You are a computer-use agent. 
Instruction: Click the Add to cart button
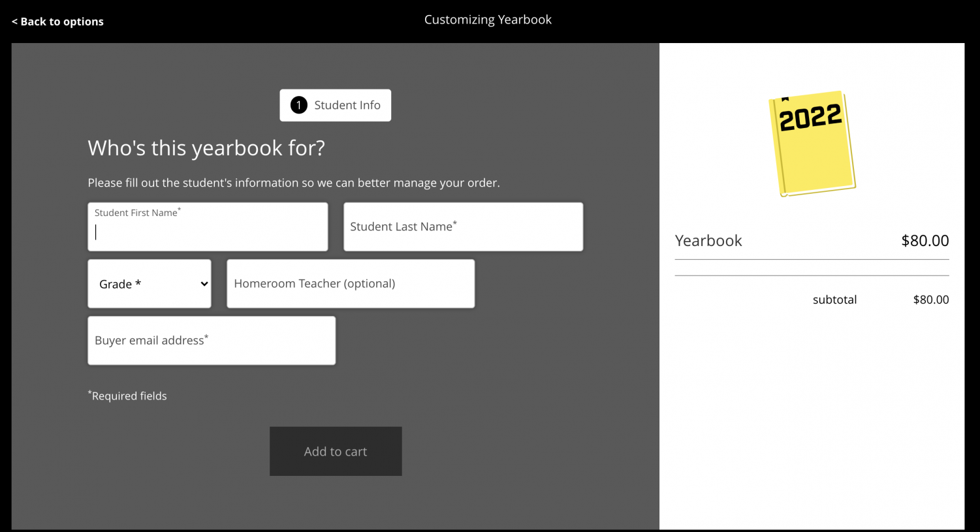[x=336, y=451]
